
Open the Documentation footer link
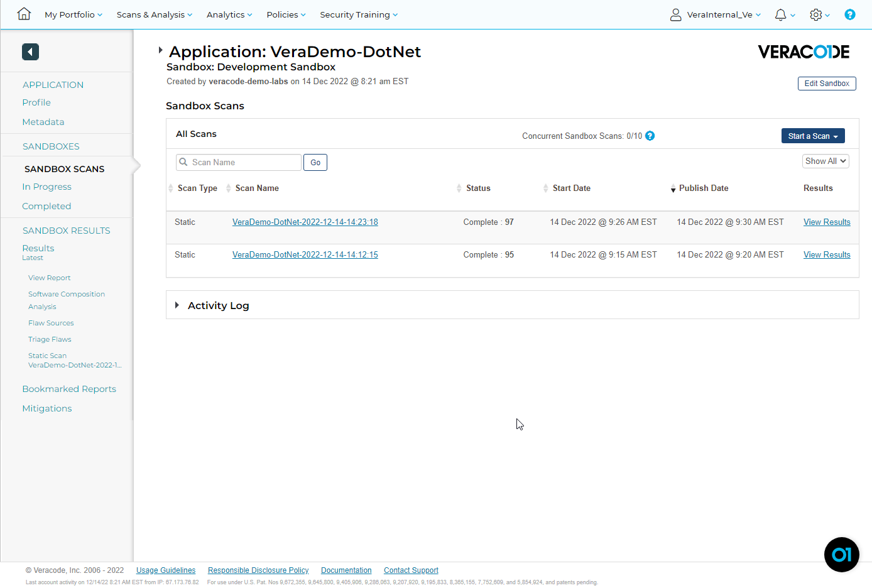point(346,570)
